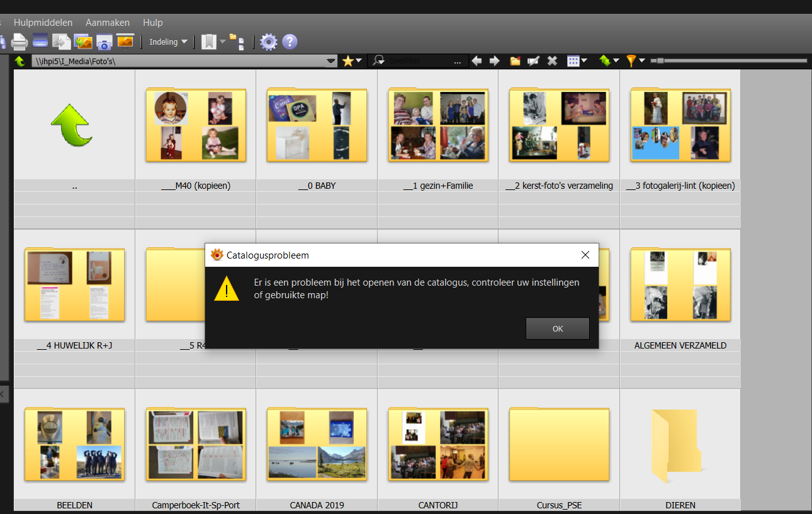Click the purple help question mark
The width and height of the screenshot is (812, 514).
(290, 42)
